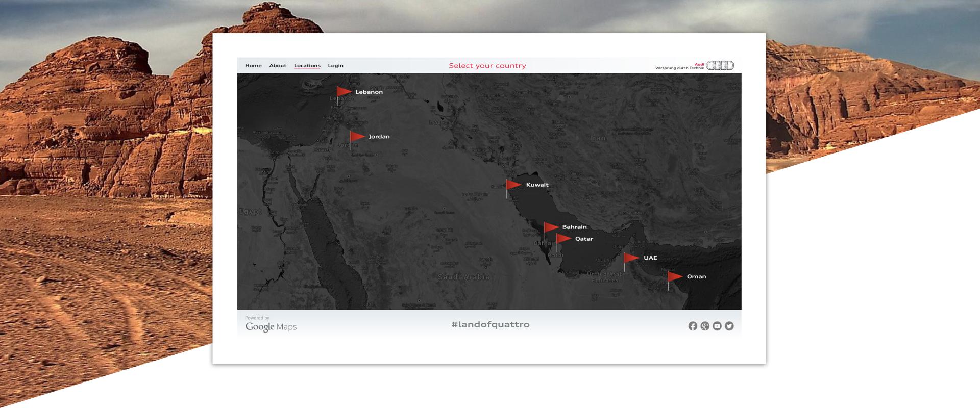Select the Locations navigation item

pos(307,66)
